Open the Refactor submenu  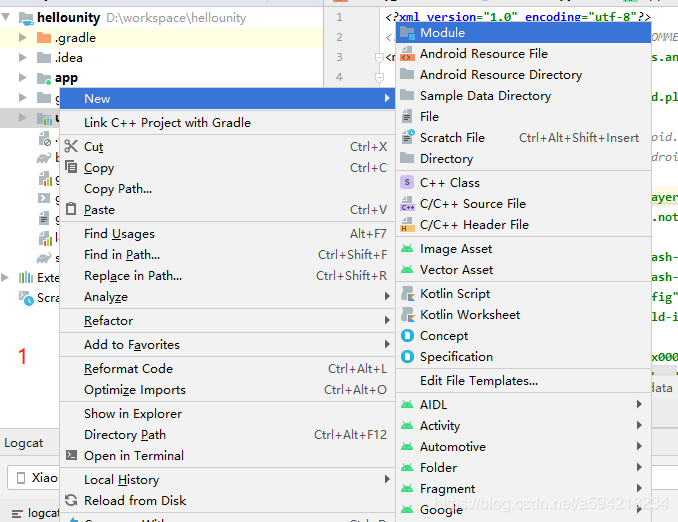point(227,320)
